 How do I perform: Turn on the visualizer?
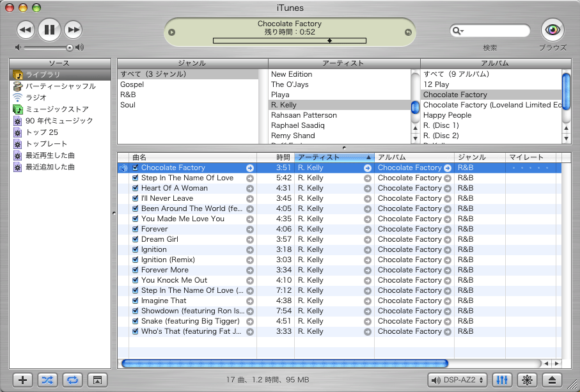coord(527,380)
